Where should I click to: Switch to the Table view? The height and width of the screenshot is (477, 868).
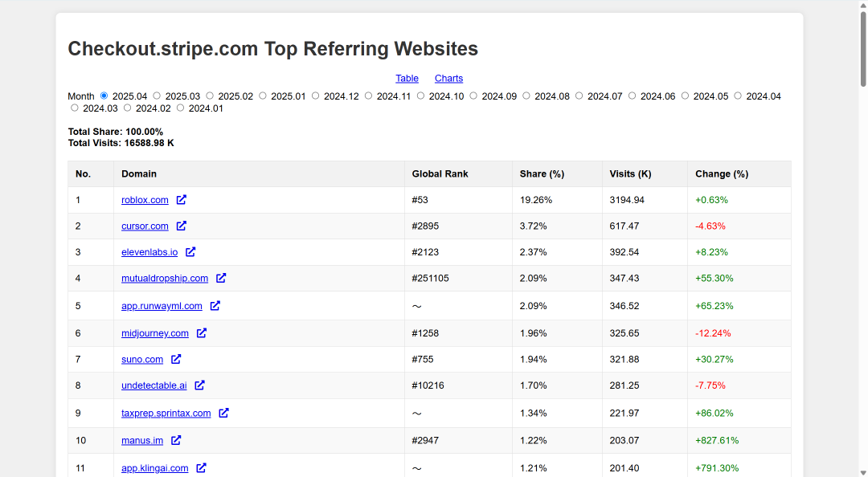(x=407, y=79)
